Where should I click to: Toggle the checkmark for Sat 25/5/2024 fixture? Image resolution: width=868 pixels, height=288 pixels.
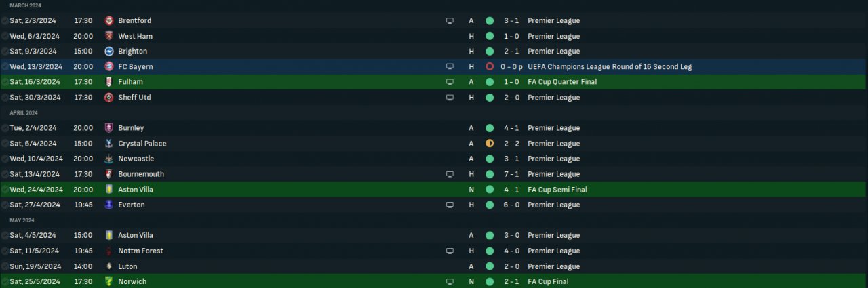[5, 281]
